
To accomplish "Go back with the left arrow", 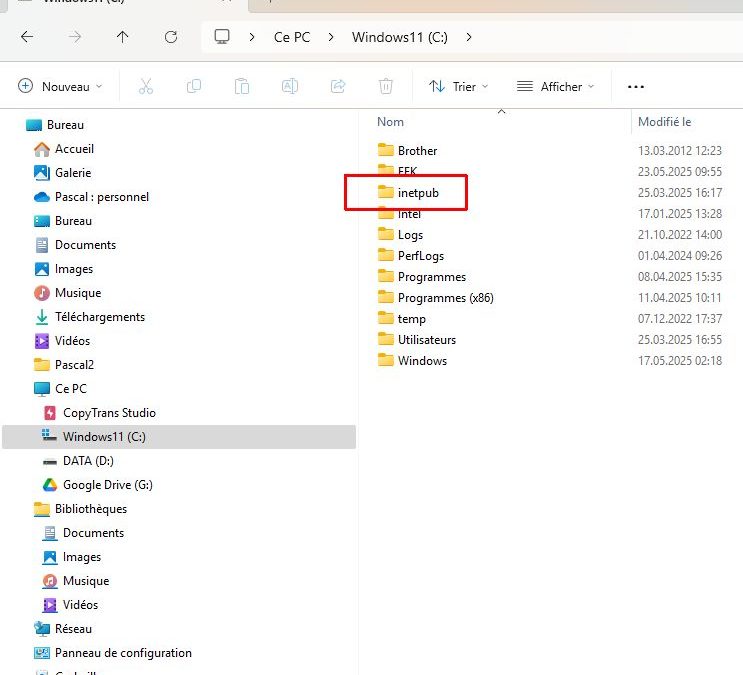I will click(27, 36).
